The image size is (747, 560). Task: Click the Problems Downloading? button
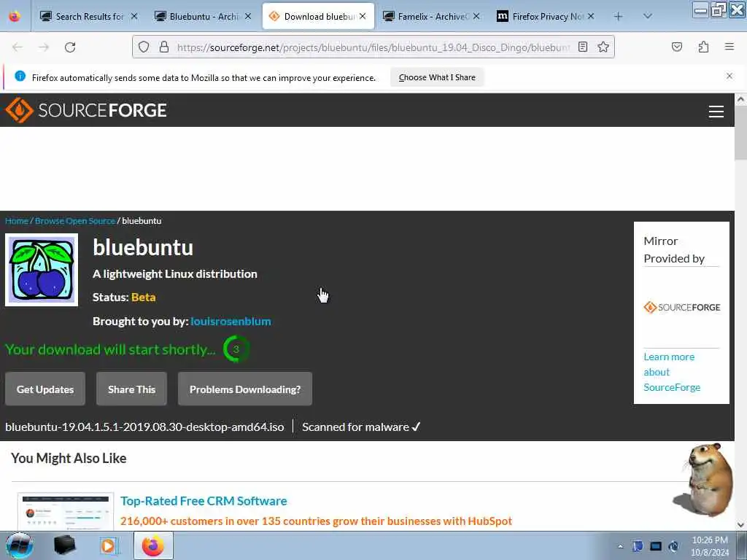point(245,389)
